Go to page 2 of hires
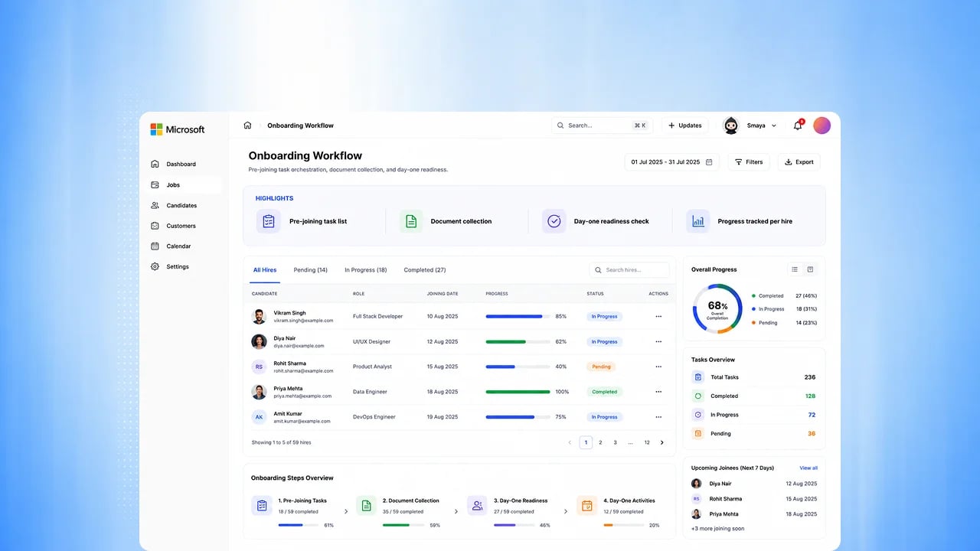 tap(600, 442)
